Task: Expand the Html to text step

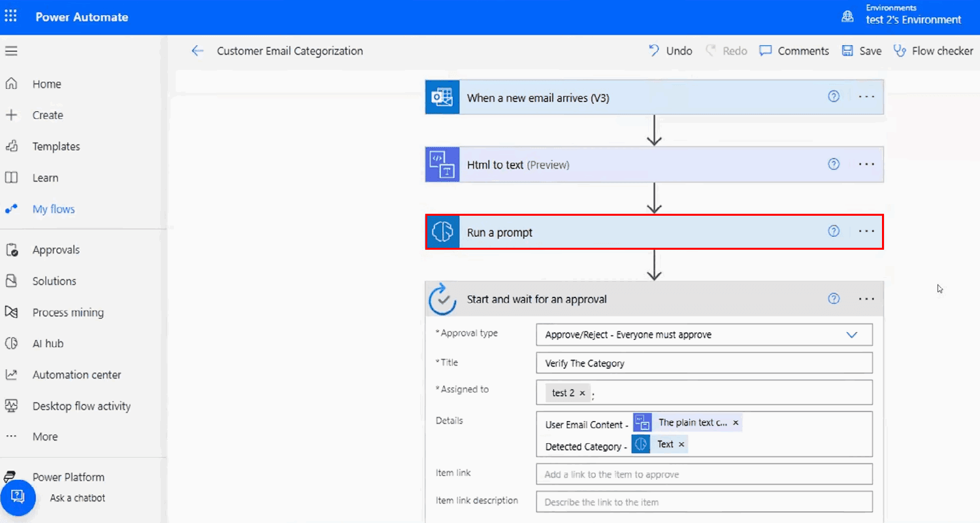Action: pyautogui.click(x=655, y=165)
